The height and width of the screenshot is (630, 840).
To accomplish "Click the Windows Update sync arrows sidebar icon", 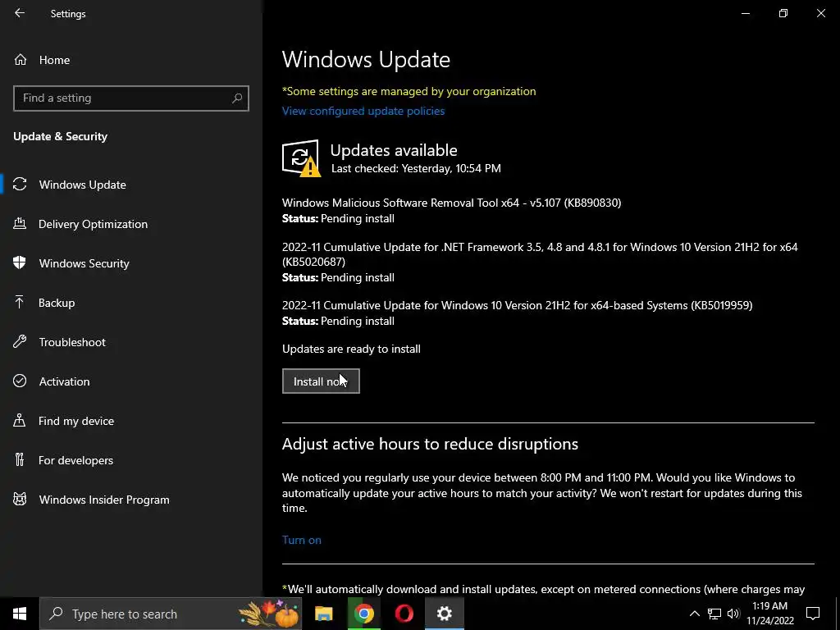I will point(20,185).
